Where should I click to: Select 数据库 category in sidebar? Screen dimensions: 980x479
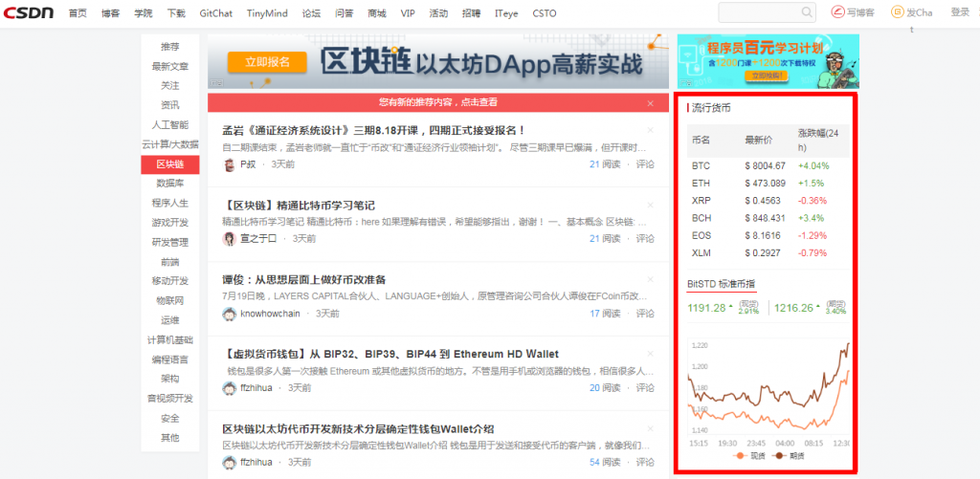(170, 184)
